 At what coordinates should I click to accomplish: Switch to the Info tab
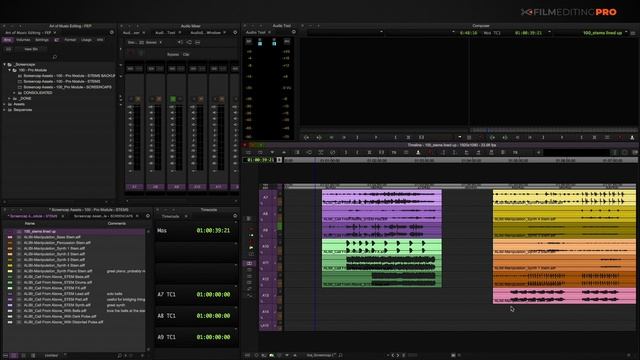100,40
